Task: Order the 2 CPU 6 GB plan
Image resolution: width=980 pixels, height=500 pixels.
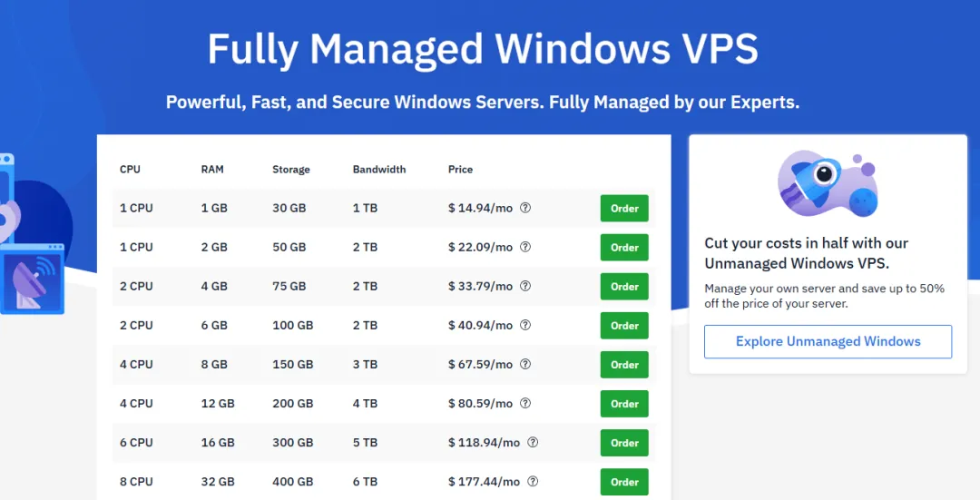Action: (x=624, y=326)
